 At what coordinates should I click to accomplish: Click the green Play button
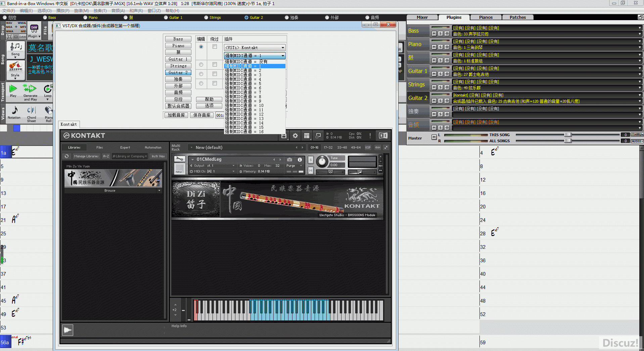(x=13, y=91)
